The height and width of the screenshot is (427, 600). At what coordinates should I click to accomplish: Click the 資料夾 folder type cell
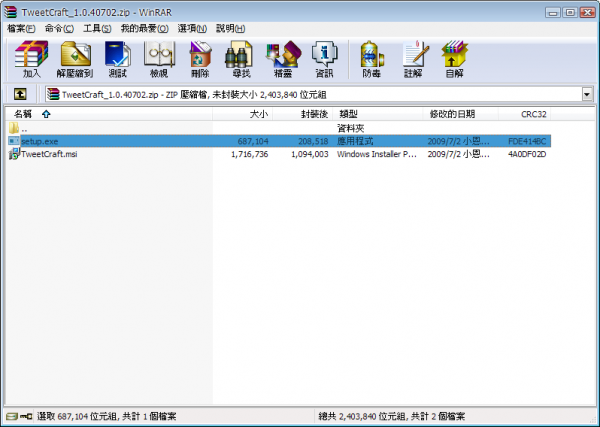tap(351, 128)
